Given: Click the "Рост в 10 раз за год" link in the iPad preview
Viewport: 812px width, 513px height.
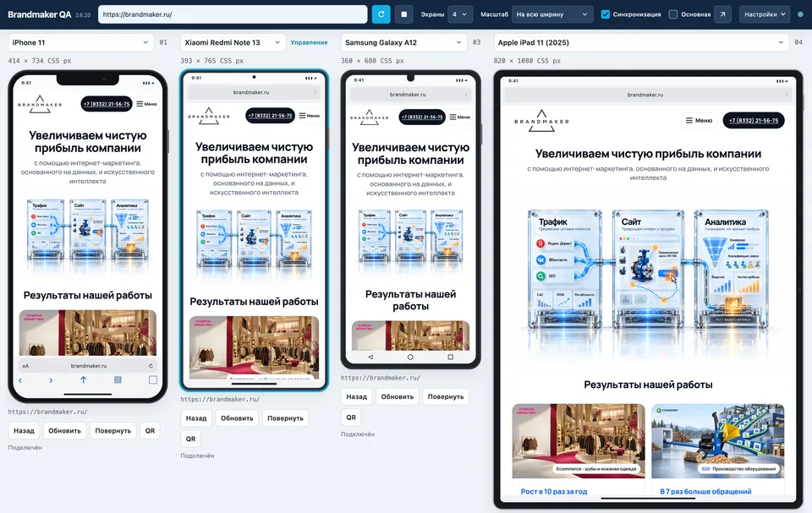Looking at the screenshot, I should [x=554, y=491].
